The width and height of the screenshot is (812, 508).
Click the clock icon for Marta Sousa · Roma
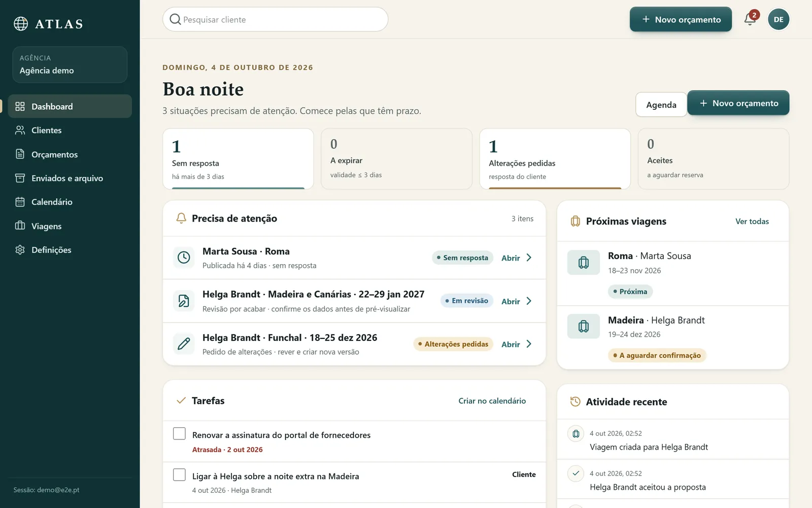point(184,258)
